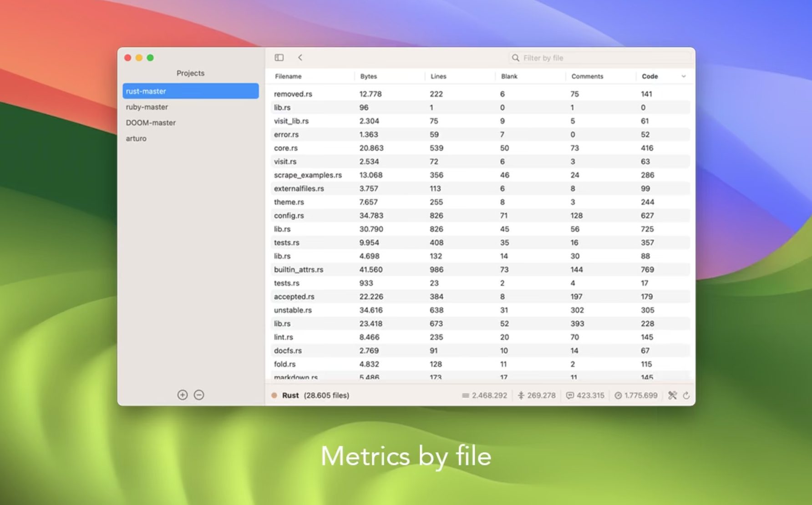Go back with the chevron arrow

tap(300, 57)
